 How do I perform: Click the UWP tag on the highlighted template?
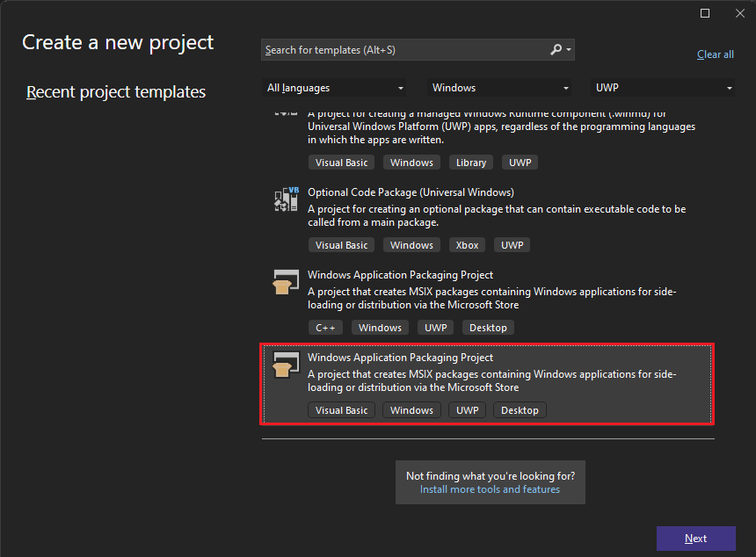click(x=467, y=409)
